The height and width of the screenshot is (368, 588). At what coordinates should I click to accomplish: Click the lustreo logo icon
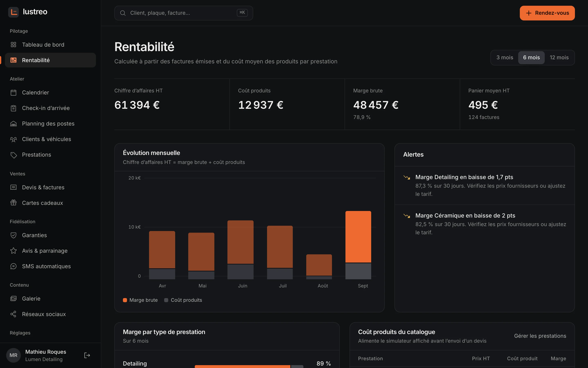click(x=13, y=12)
